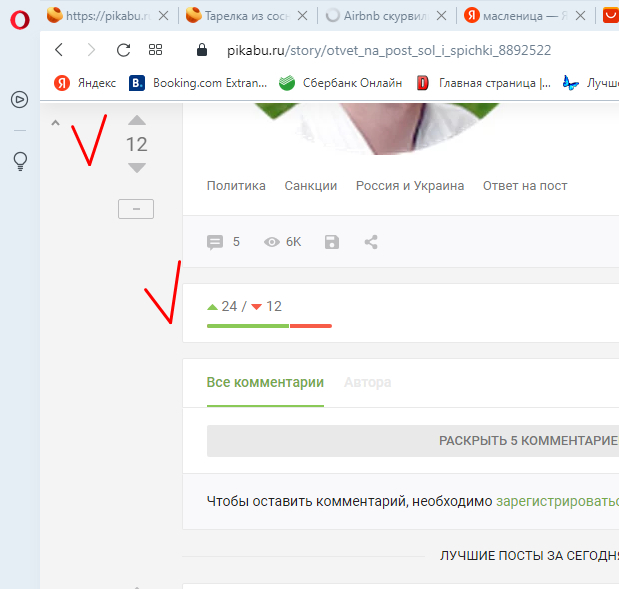Upvote the post with the up arrow
The image size is (619, 589).
[137, 120]
